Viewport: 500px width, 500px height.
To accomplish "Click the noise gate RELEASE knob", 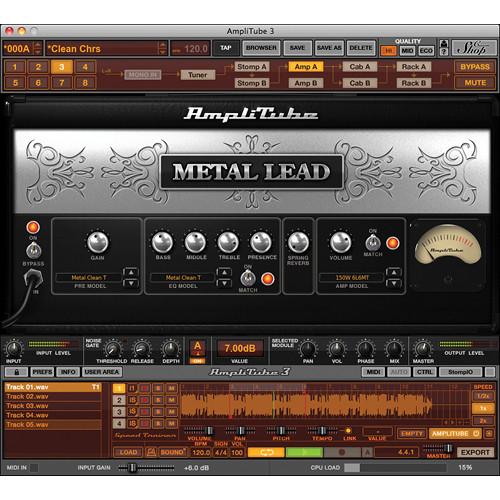I will pyautogui.click(x=141, y=349).
